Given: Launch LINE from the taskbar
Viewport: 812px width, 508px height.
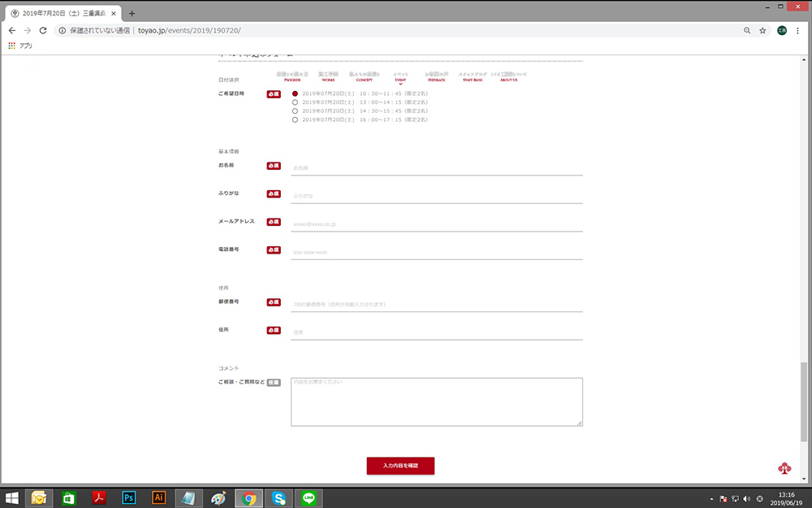Looking at the screenshot, I should pyautogui.click(x=309, y=497).
